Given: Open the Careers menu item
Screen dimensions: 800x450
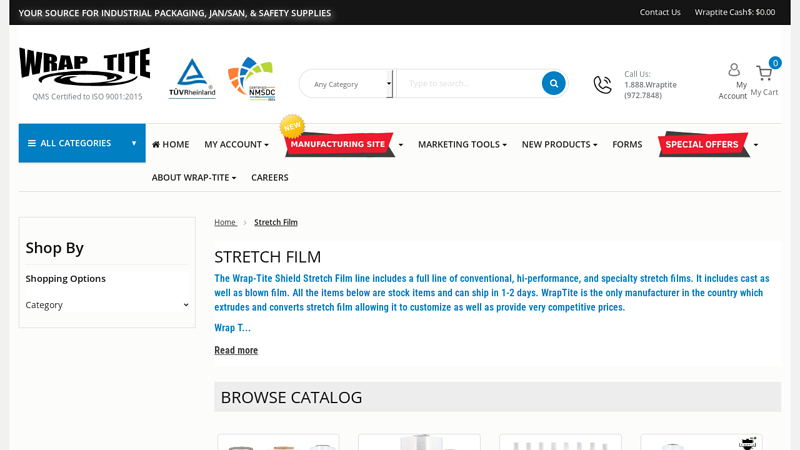Looking at the screenshot, I should click(x=270, y=178).
